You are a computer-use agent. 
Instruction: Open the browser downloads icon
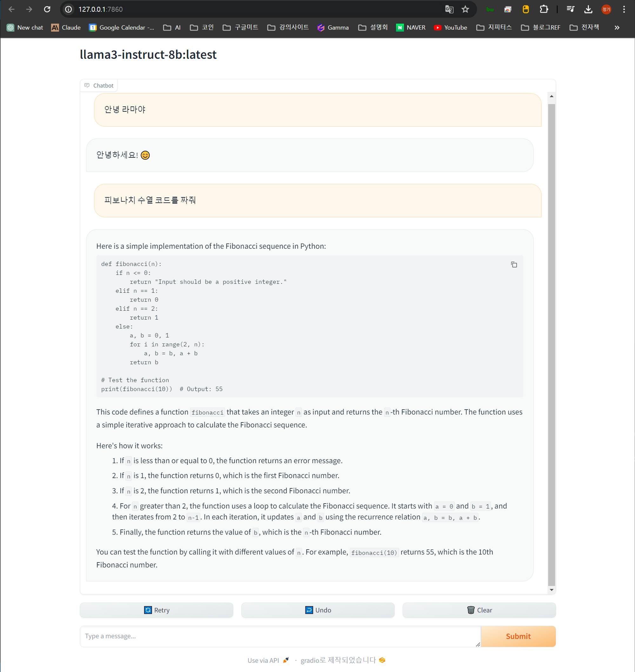tap(588, 9)
